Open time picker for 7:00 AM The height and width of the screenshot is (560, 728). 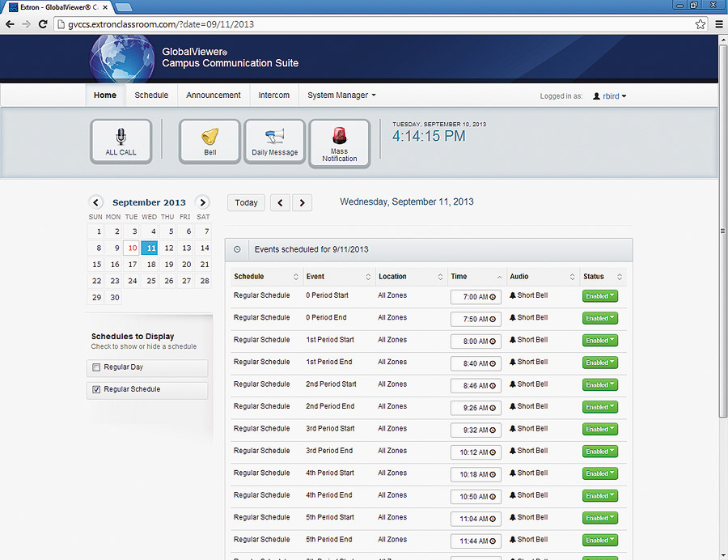click(x=493, y=297)
